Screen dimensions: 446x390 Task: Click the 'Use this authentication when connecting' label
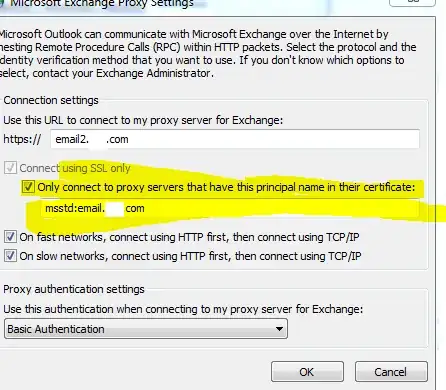click(183, 309)
